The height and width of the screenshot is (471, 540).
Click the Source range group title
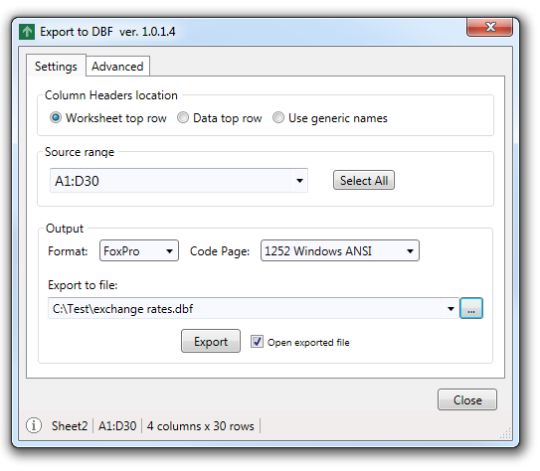[80, 152]
